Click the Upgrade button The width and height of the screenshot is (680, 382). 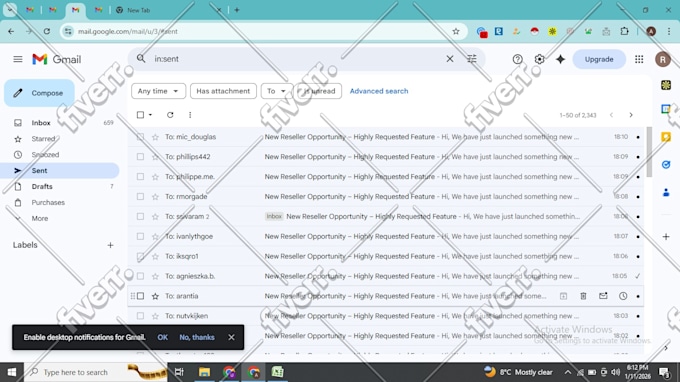(x=599, y=59)
